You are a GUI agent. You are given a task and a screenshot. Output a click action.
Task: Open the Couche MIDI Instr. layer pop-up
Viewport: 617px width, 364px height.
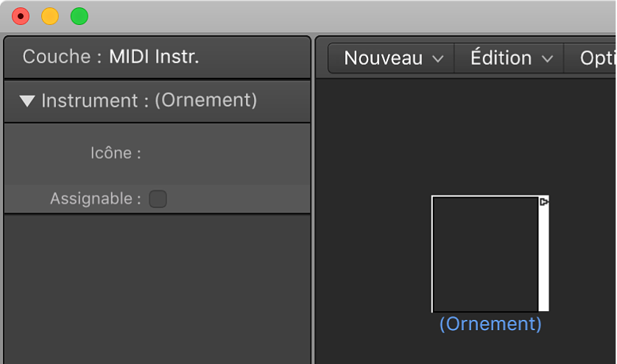153,57
